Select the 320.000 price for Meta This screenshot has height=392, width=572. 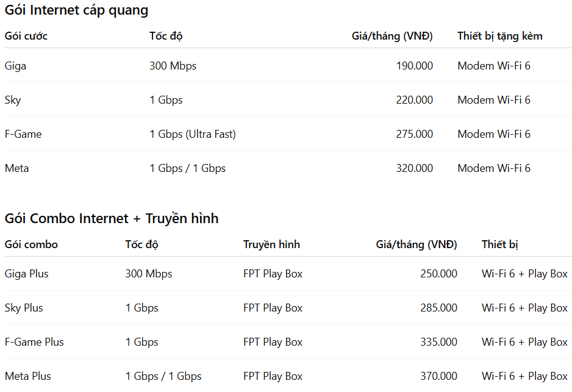[415, 168]
